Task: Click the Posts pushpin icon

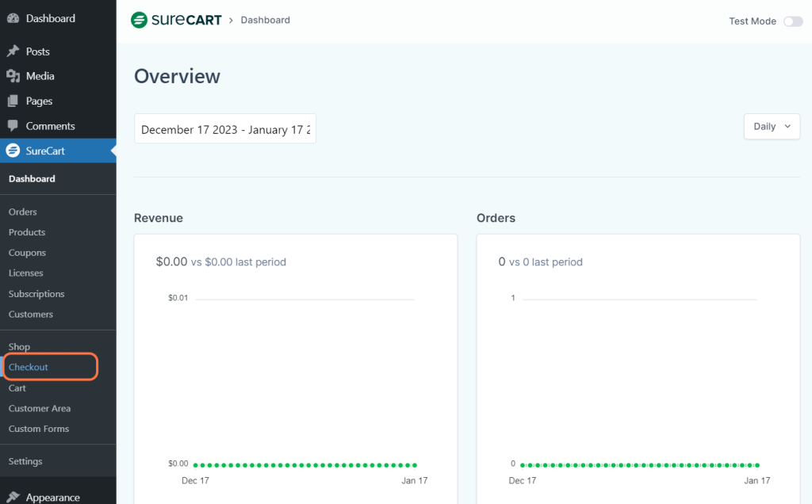Action: pos(13,52)
